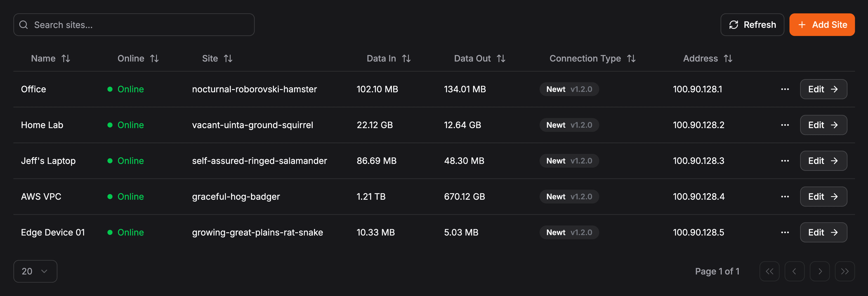Click the 102.10 MB Data In value
Viewport: 868px width, 296px height.
pyautogui.click(x=377, y=89)
